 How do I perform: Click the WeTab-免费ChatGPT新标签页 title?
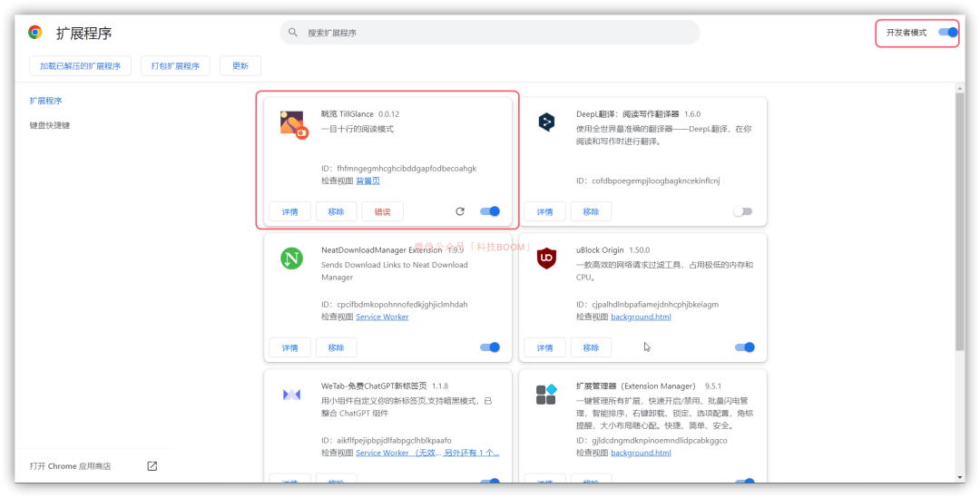[x=374, y=386]
